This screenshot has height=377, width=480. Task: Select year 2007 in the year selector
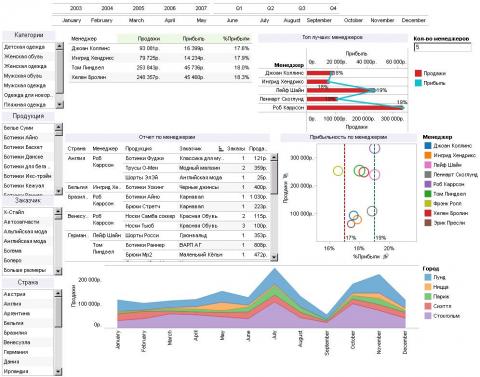click(x=201, y=8)
